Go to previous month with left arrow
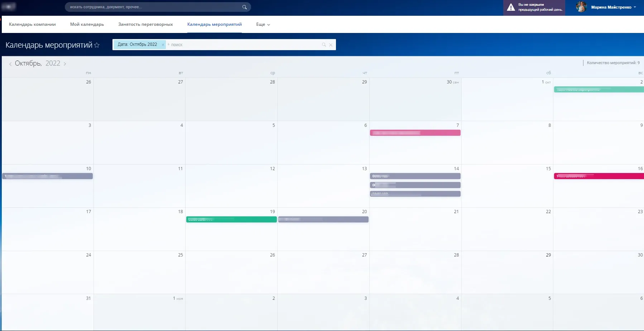This screenshot has height=331, width=644. tap(10, 64)
